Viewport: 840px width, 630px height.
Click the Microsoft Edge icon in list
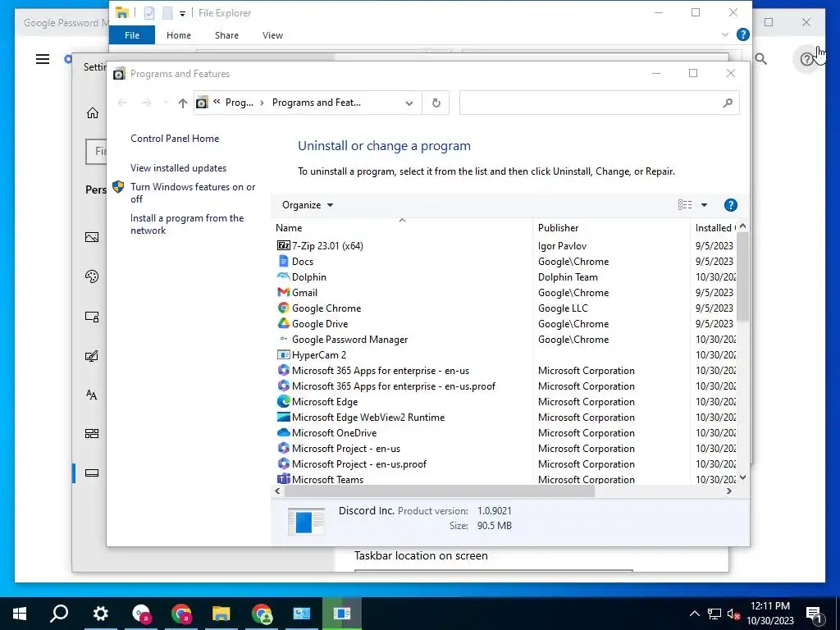point(283,401)
